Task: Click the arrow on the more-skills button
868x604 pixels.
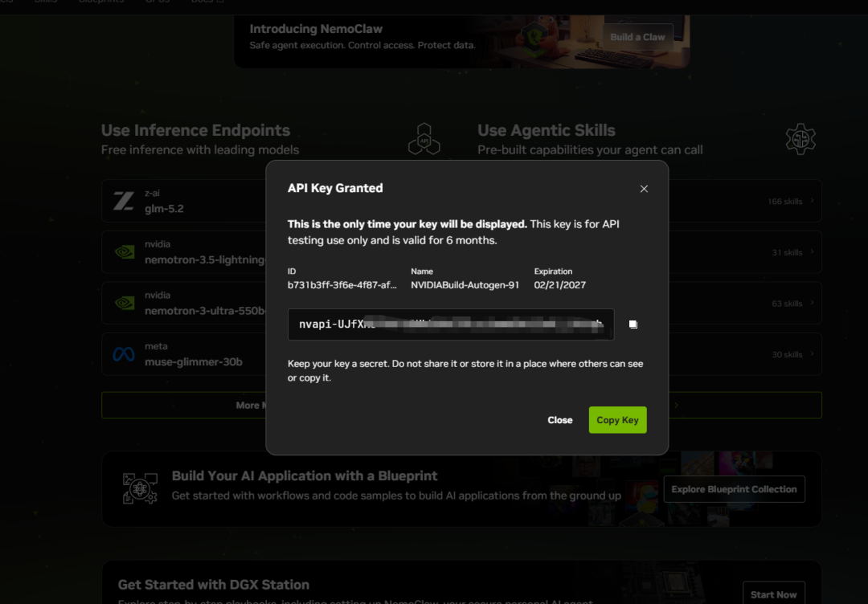Action: (677, 405)
